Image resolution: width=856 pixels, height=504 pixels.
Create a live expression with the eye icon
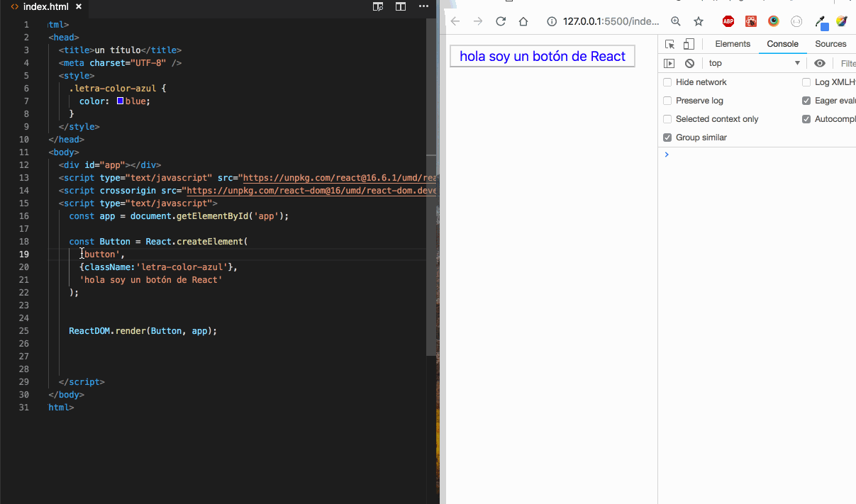pyautogui.click(x=819, y=63)
